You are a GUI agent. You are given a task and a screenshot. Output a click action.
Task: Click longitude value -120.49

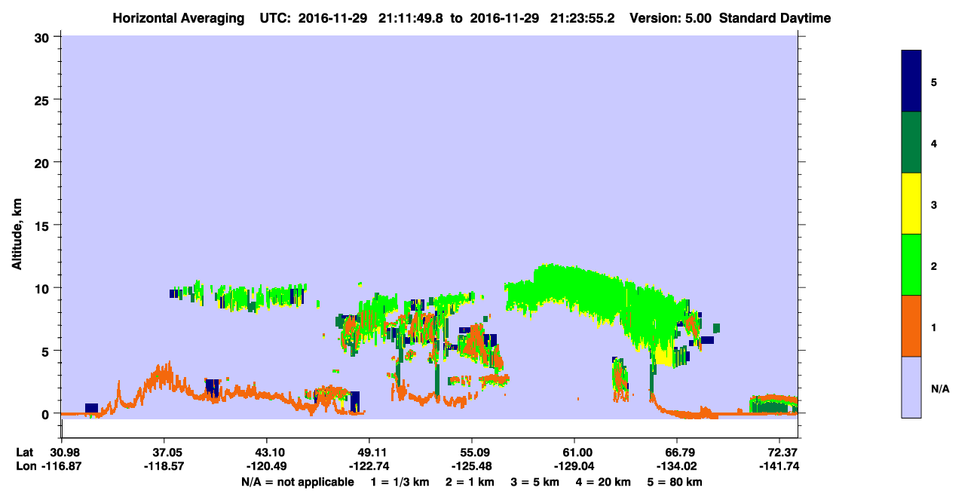pyautogui.click(x=266, y=467)
